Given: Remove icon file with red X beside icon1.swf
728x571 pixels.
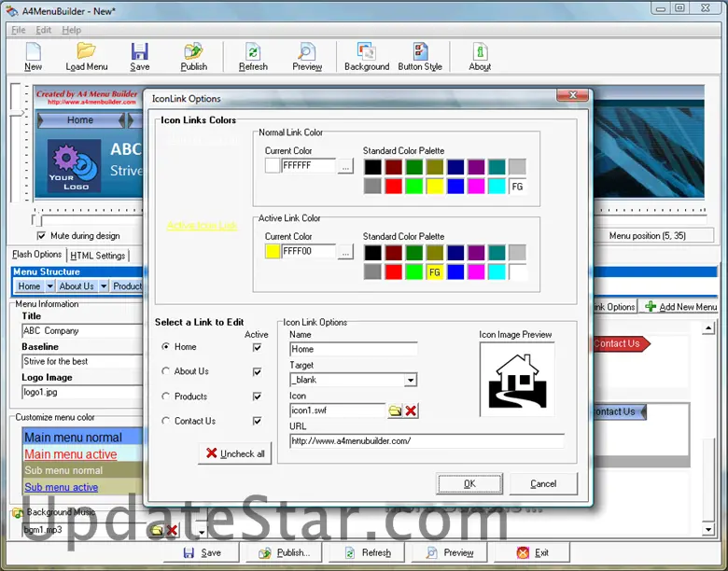Looking at the screenshot, I should tap(411, 411).
